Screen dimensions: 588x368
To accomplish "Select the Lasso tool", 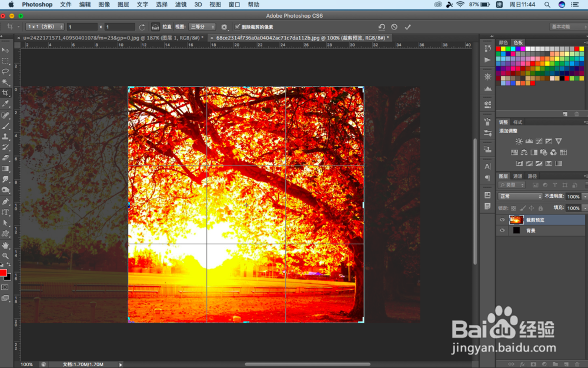I will point(5,71).
